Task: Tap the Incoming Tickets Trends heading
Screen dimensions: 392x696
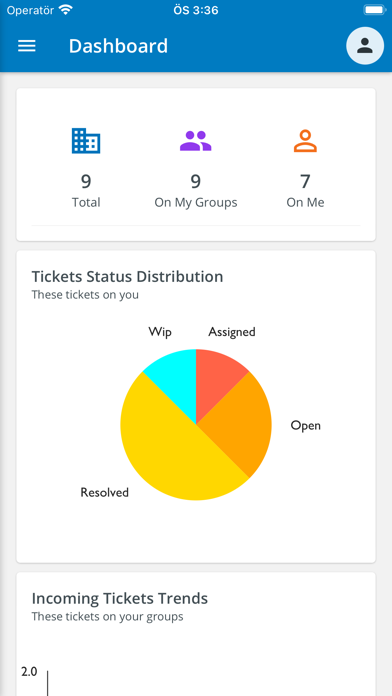Action: click(x=120, y=598)
